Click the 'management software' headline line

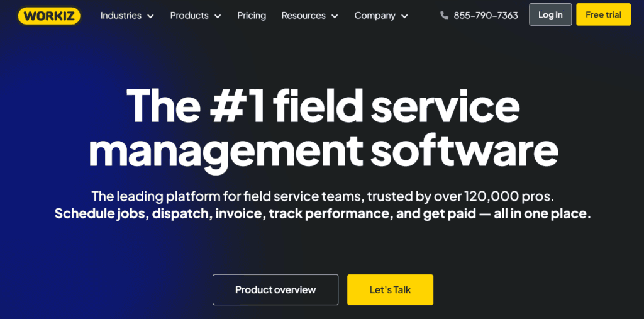(x=323, y=150)
